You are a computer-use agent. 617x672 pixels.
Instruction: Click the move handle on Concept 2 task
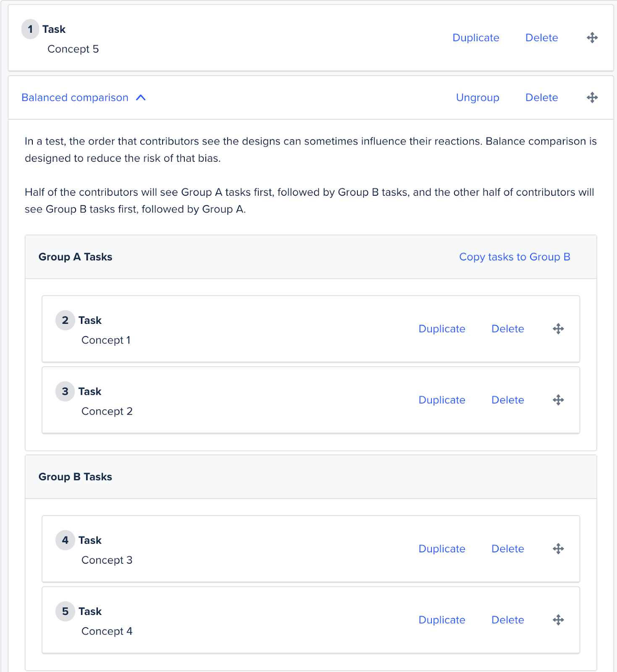click(x=558, y=400)
